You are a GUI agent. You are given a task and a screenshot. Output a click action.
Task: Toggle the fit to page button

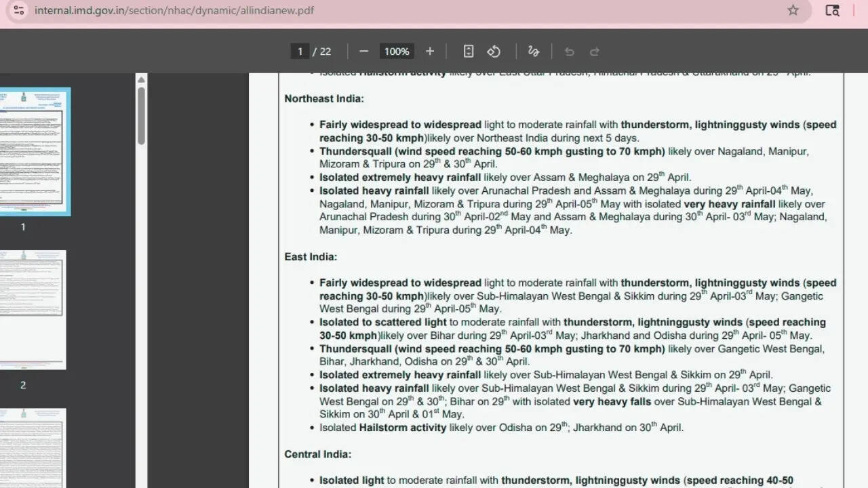[x=468, y=52]
